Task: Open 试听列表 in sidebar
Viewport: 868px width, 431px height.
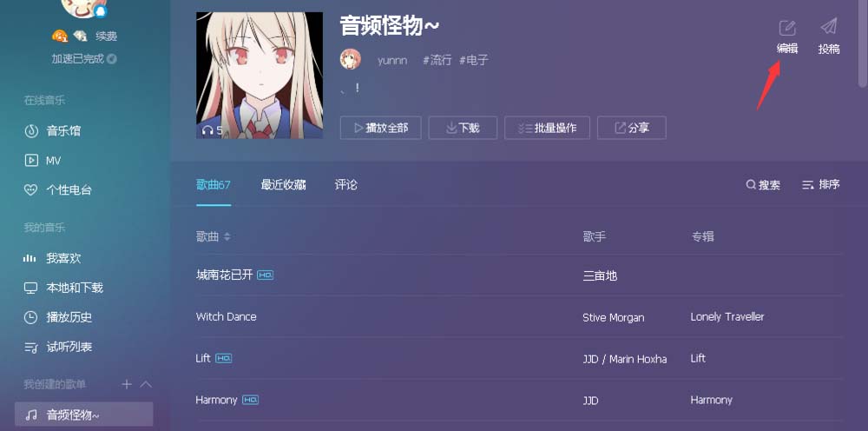Action: click(57, 348)
